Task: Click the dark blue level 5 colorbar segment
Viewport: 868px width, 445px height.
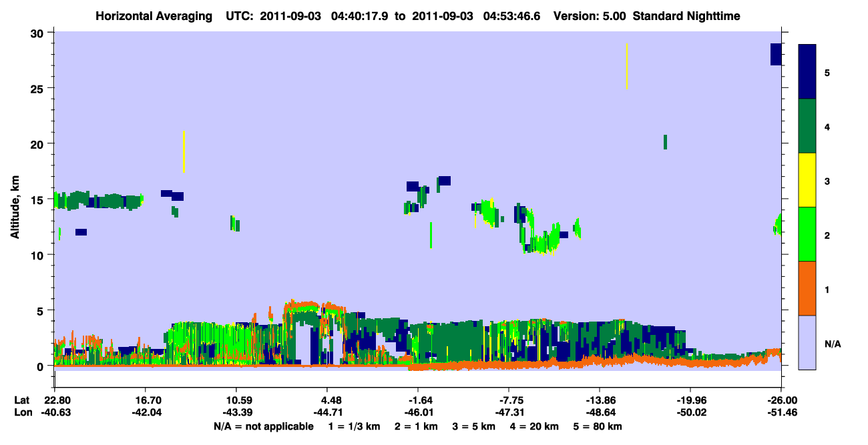Action: (x=807, y=71)
